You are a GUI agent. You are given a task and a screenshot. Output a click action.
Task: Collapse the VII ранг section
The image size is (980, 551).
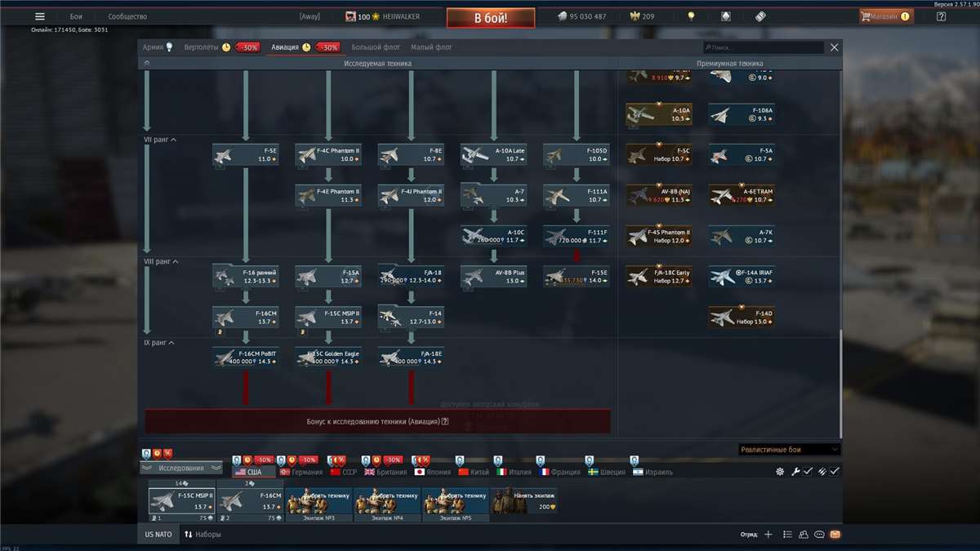pos(159,140)
